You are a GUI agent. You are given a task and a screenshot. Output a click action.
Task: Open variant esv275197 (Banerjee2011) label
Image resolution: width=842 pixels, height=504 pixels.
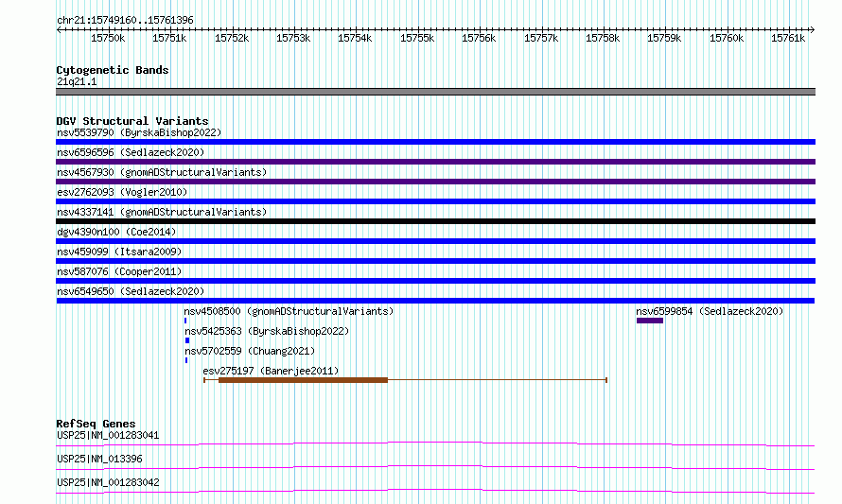pos(271,371)
